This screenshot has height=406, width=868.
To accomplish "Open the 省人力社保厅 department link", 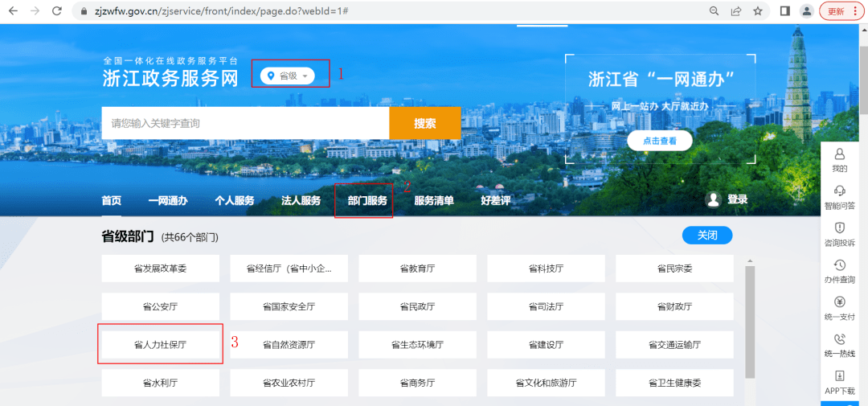I will tap(160, 344).
